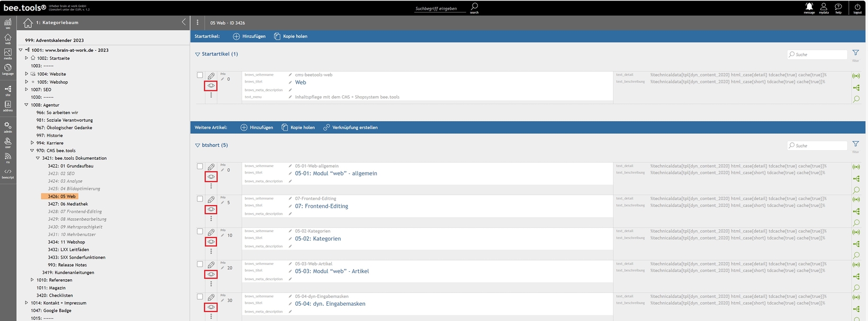The width and height of the screenshot is (868, 321).
Task: Click live status icon of Web start article
Action: 856,76
